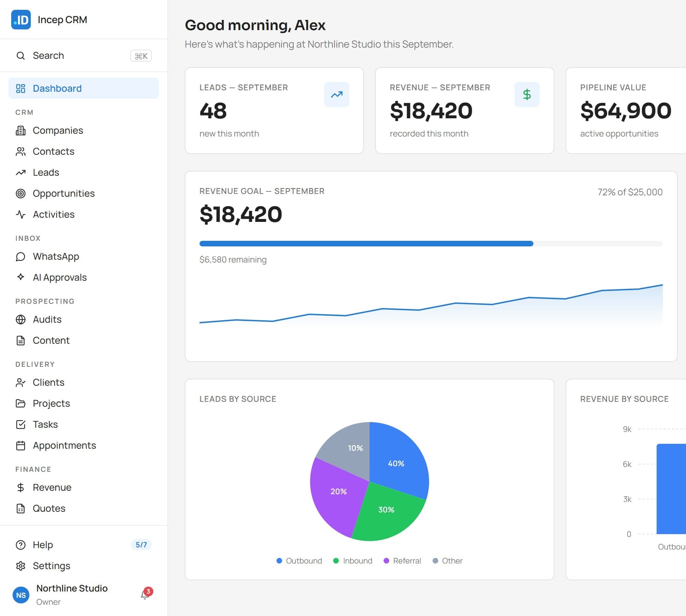The width and height of the screenshot is (686, 616).
Task: Click the ⌘K shortcut badge
Action: click(x=141, y=56)
